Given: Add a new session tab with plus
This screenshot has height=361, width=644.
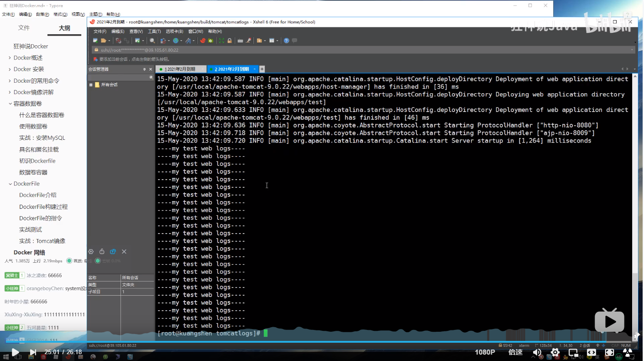Looking at the screenshot, I should click(262, 69).
